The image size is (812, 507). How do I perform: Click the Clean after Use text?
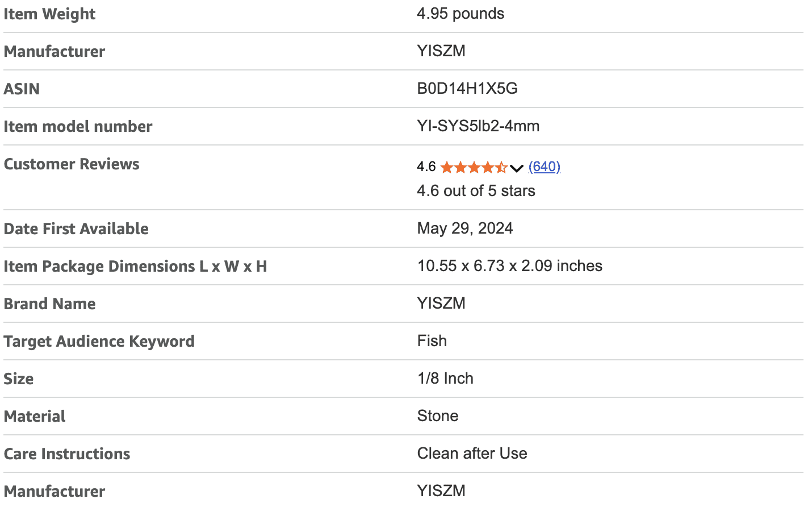[472, 454]
